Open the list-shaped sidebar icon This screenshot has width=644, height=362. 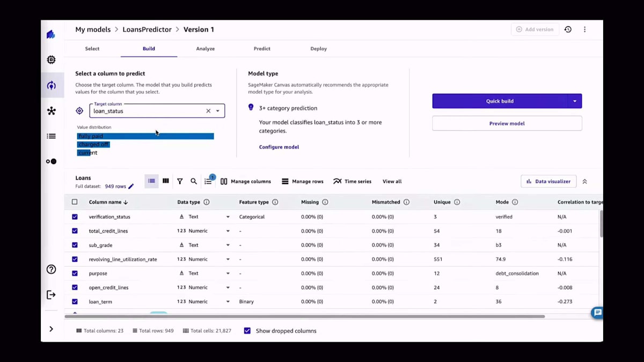click(x=51, y=136)
